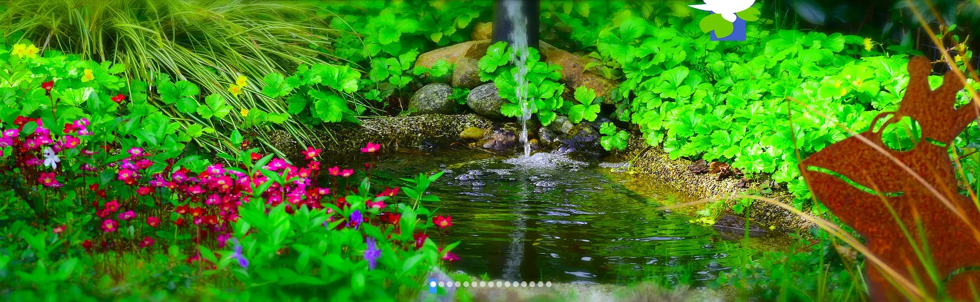Jump to the eleventh slide dot
Screen dimensions: 980x302
click(x=516, y=284)
